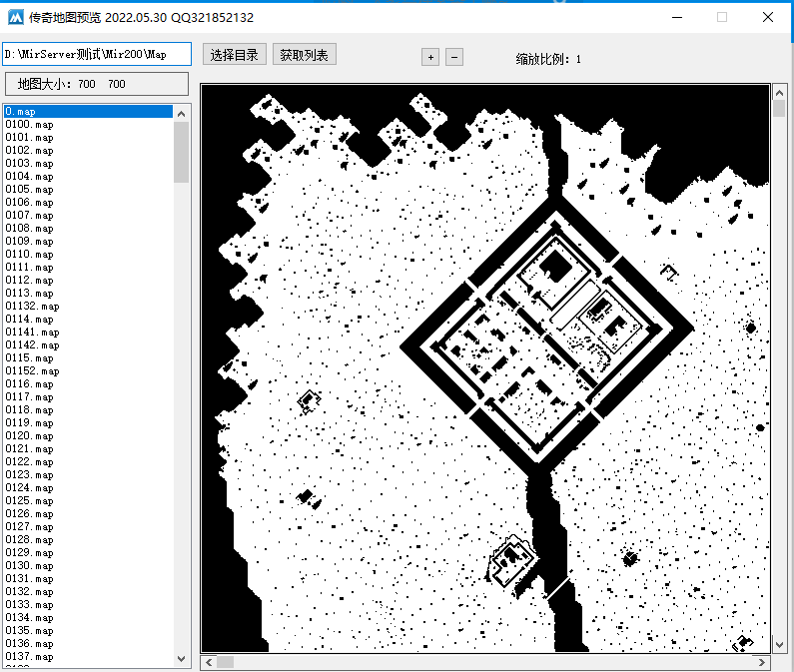Select 0131.map in the list
This screenshot has height=672, width=794.
(x=88, y=579)
